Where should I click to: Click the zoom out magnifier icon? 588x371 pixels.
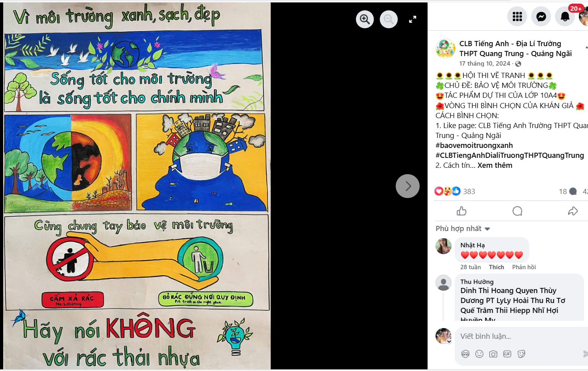389,19
